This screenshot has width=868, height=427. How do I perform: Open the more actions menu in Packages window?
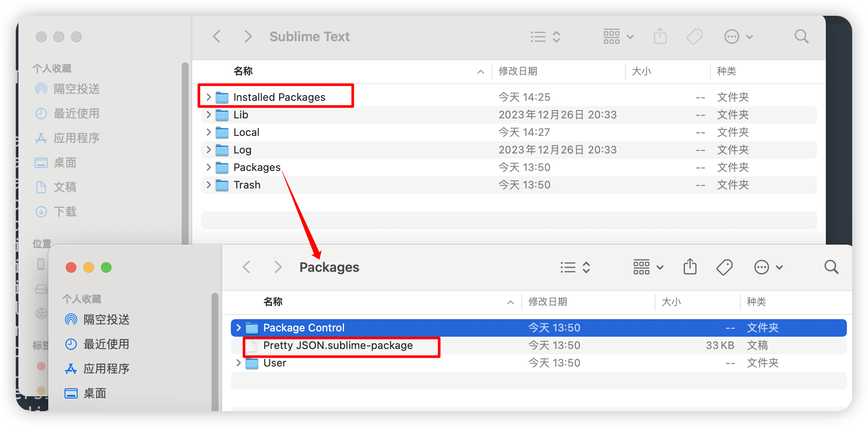click(768, 267)
